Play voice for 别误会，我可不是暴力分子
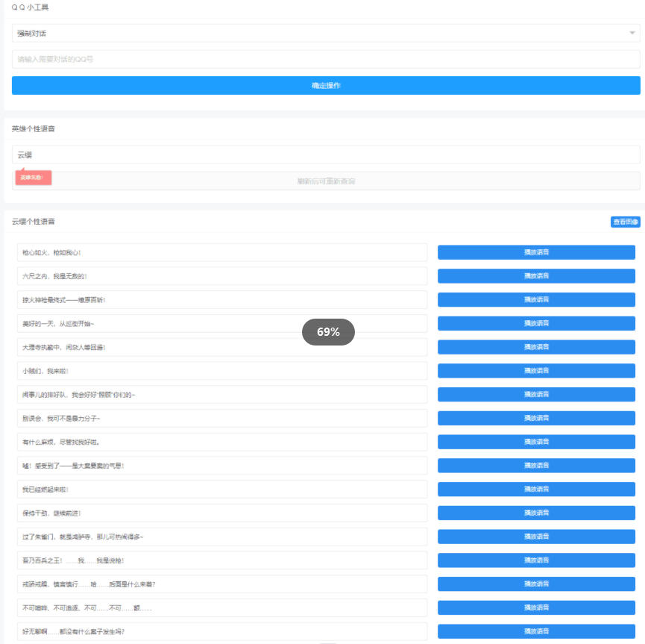The image size is (645, 644). (536, 418)
